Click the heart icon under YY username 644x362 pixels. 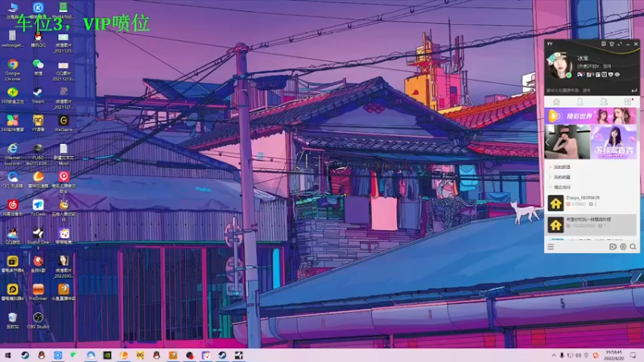pyautogui.click(x=611, y=75)
